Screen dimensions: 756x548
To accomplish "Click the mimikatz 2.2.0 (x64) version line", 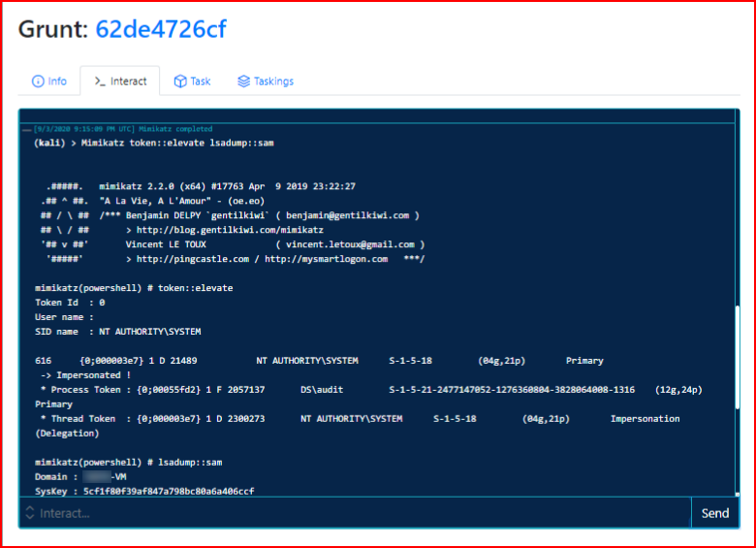I will pos(227,186).
